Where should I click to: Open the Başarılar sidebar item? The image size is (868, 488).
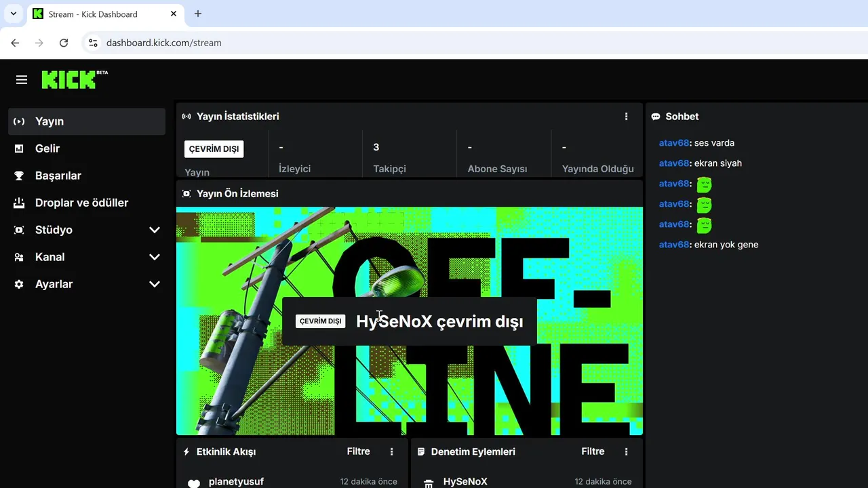tap(87, 176)
